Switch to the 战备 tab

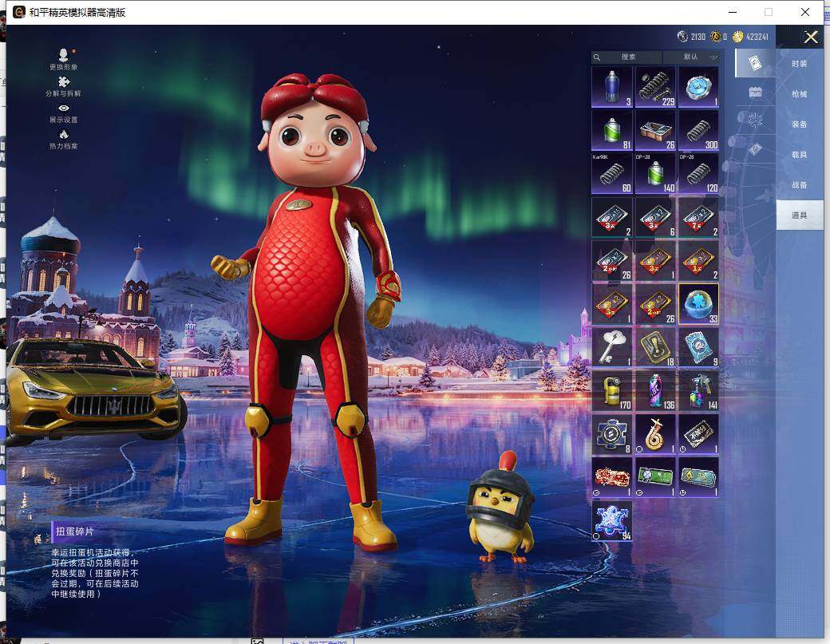[x=800, y=184]
